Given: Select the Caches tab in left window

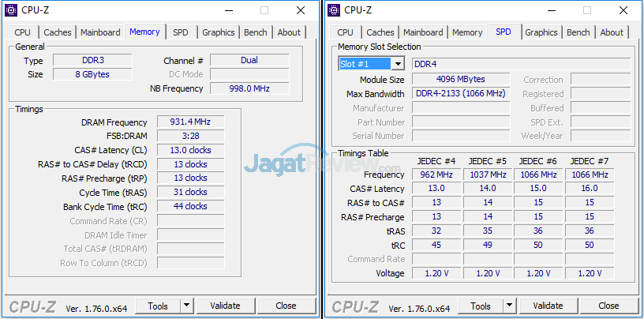Looking at the screenshot, I should coord(58,32).
